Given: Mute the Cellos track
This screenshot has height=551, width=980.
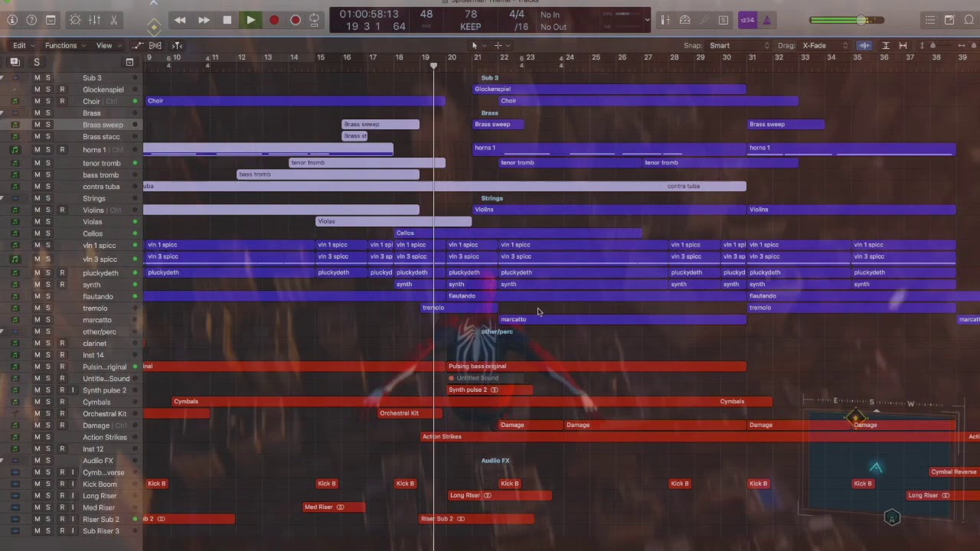Looking at the screenshot, I should 37,233.
